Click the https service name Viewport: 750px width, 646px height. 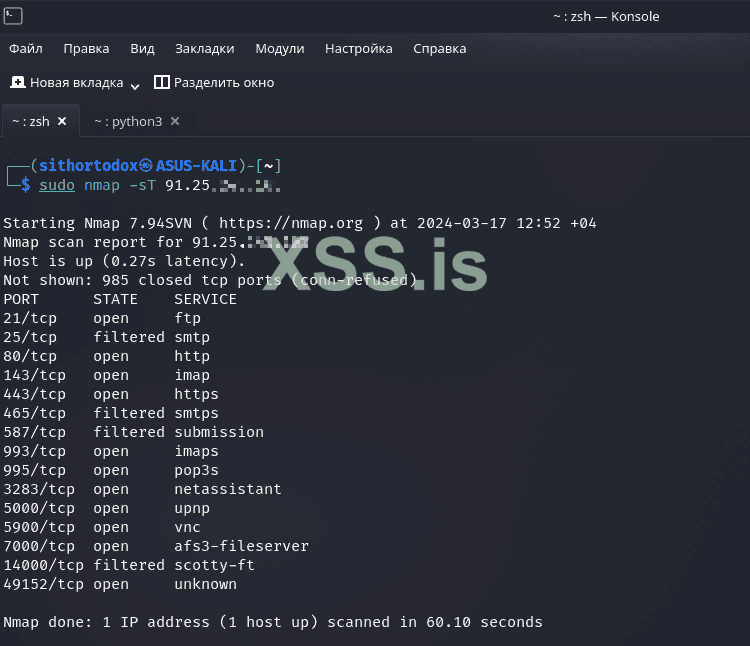coord(196,394)
